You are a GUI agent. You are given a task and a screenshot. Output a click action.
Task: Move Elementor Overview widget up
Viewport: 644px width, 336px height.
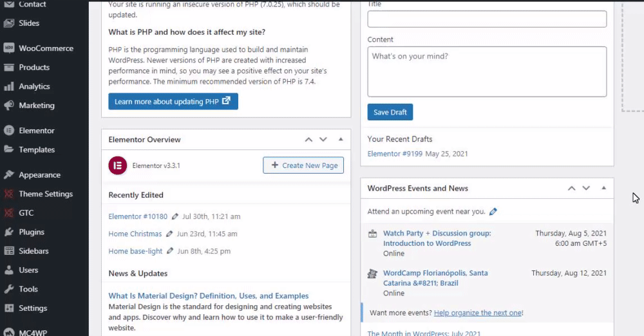pos(308,140)
